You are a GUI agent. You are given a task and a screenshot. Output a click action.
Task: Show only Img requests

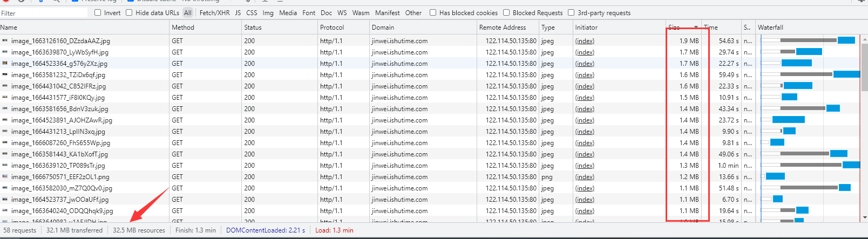pyautogui.click(x=268, y=12)
